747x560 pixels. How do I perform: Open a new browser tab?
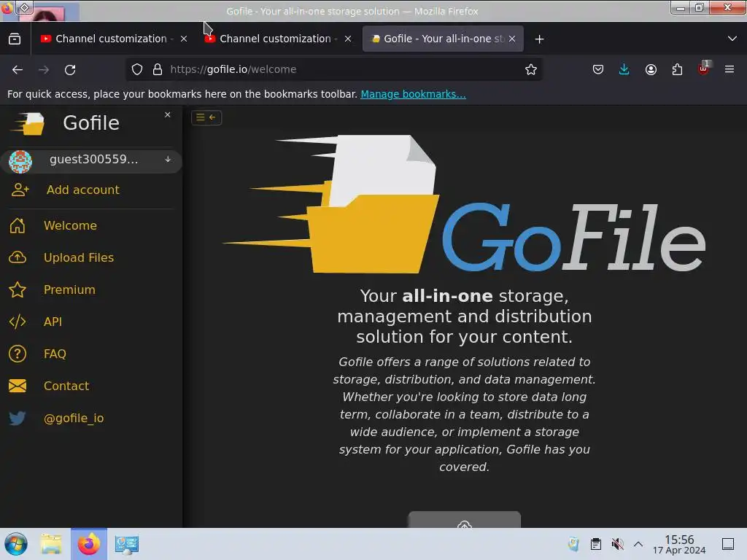pyautogui.click(x=539, y=39)
